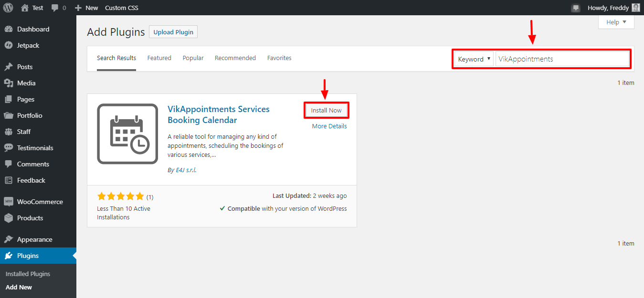Open the Keyword search type dropdown
644x298 pixels.
coord(474,59)
